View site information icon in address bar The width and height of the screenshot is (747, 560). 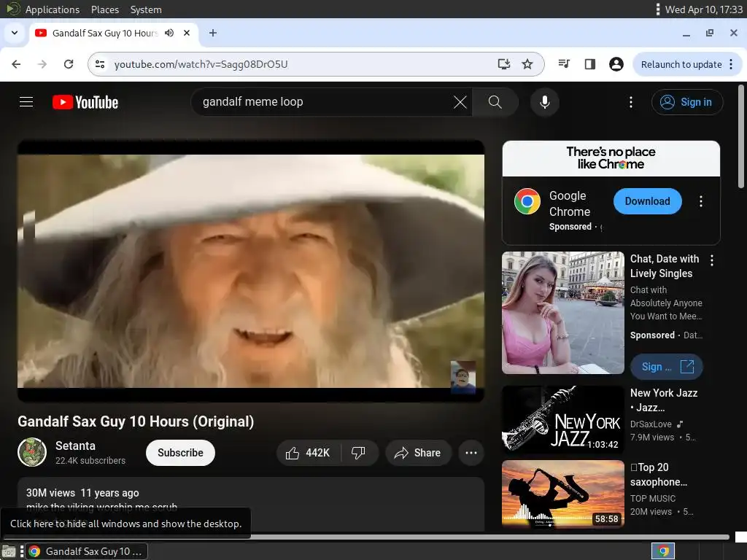[x=100, y=64]
